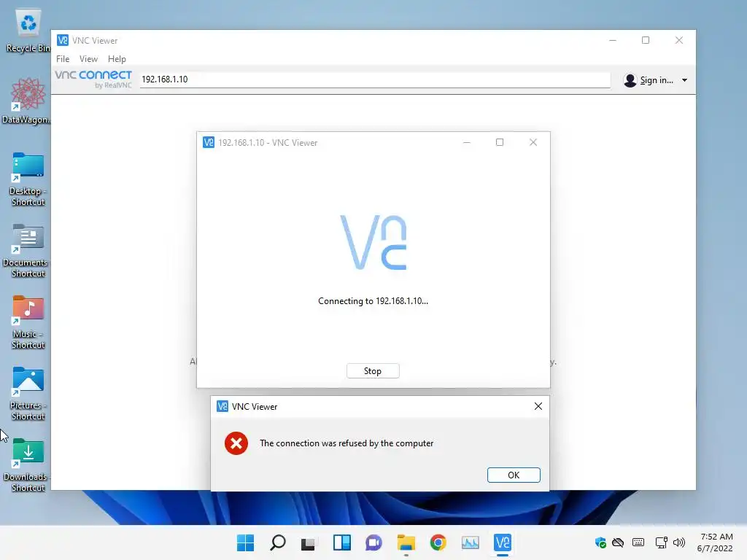Click the Connecting to 192.168.1.10... text
The height and width of the screenshot is (560, 747).
point(373,301)
